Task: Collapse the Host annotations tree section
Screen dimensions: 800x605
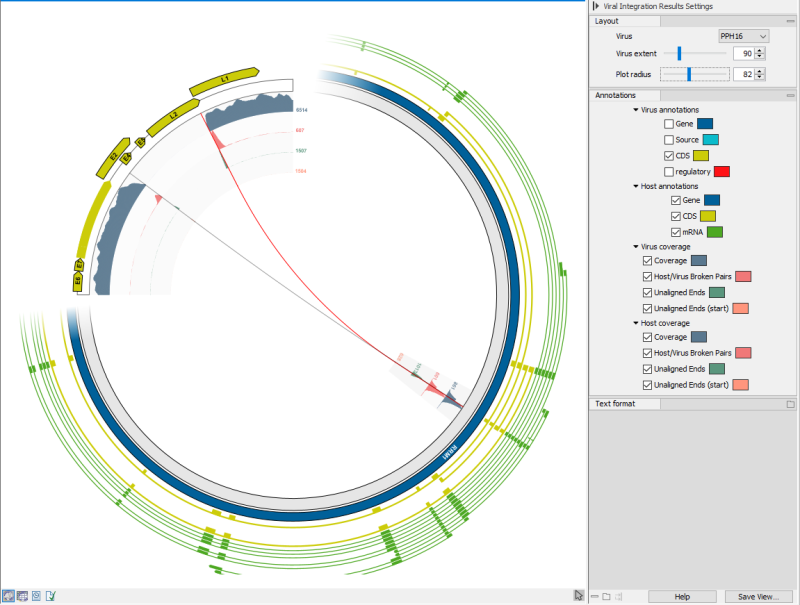Action: 635,186
